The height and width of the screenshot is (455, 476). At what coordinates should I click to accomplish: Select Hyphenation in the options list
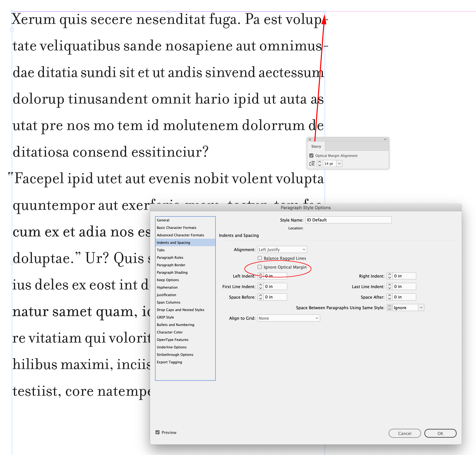pos(167,287)
